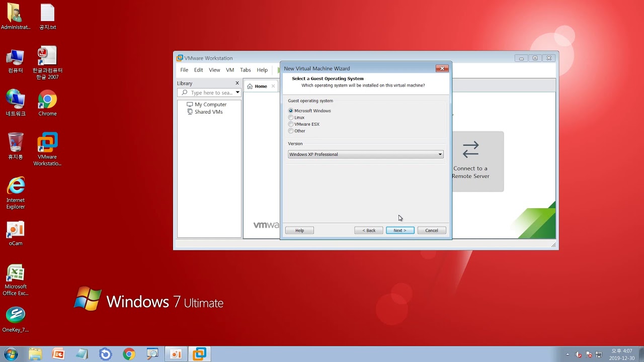Open the Windows Start menu
Viewport: 644px width, 362px height.
click(11, 354)
